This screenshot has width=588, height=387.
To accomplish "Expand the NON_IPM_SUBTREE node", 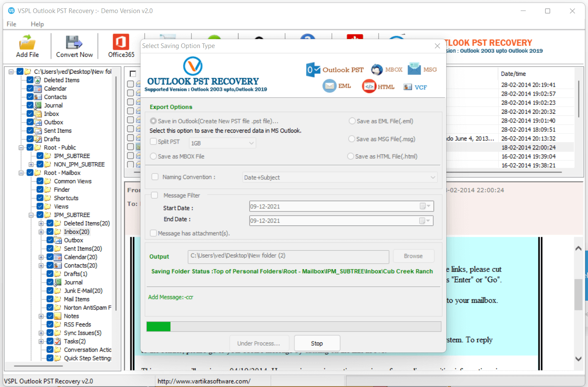I will tap(31, 164).
